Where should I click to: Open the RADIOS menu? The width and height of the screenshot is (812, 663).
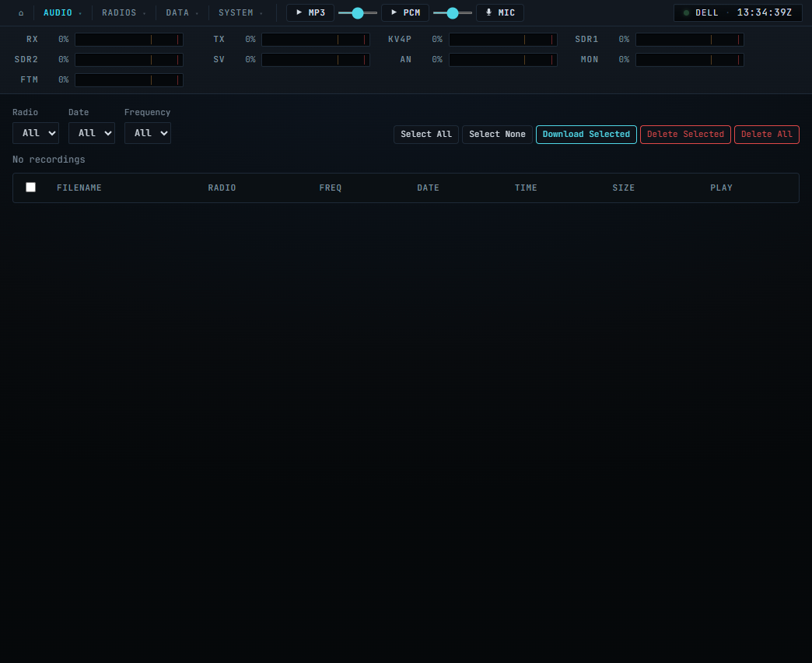(x=124, y=13)
